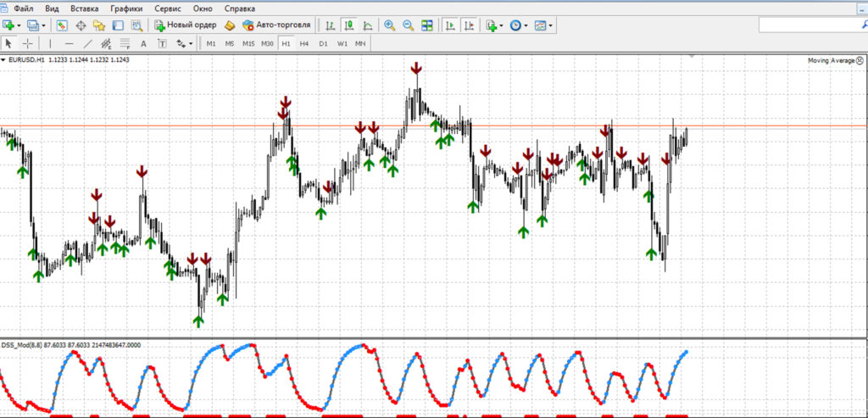Screen dimensions: 868x418
Task: Click the zoom out magnifier icon
Action: tap(408, 25)
